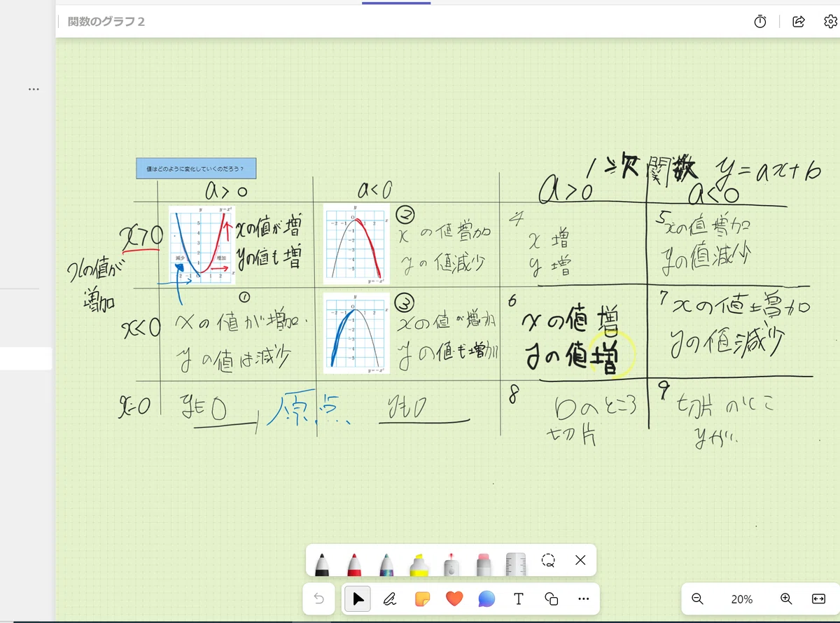Open the timer
The width and height of the screenshot is (840, 623).
click(x=760, y=22)
